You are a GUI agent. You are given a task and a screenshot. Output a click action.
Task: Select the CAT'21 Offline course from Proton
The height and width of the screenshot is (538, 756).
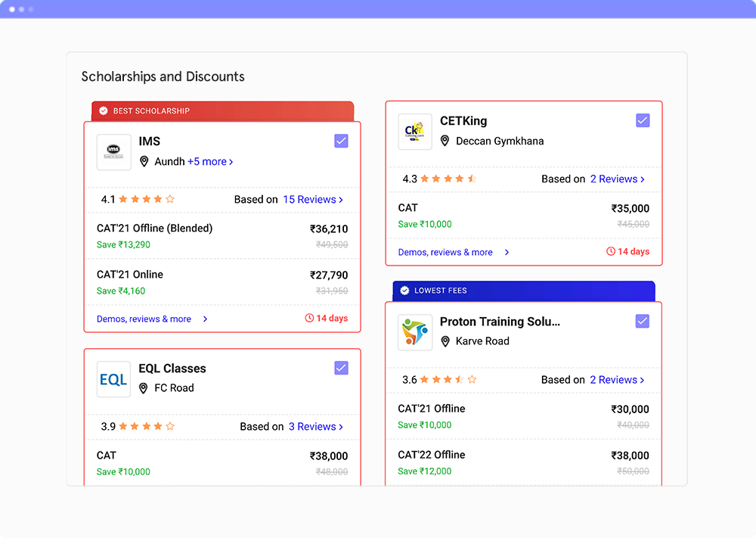pos(432,409)
